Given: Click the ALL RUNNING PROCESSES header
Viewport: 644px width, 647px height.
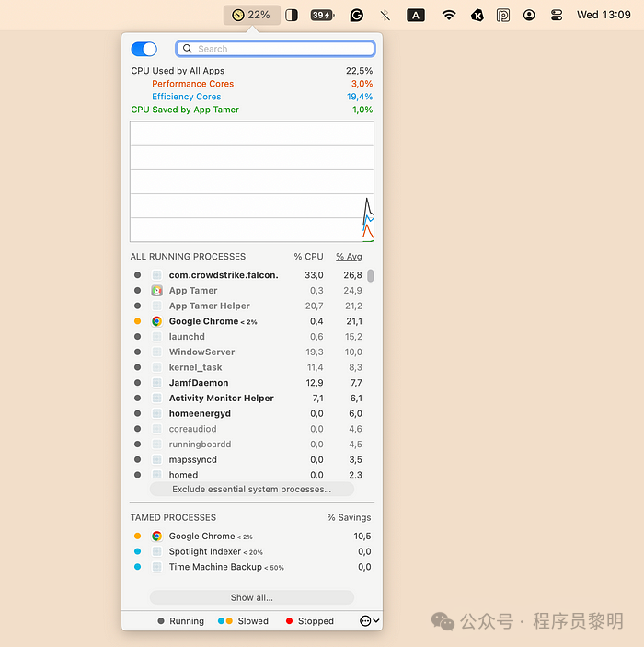Looking at the screenshot, I should [x=188, y=257].
